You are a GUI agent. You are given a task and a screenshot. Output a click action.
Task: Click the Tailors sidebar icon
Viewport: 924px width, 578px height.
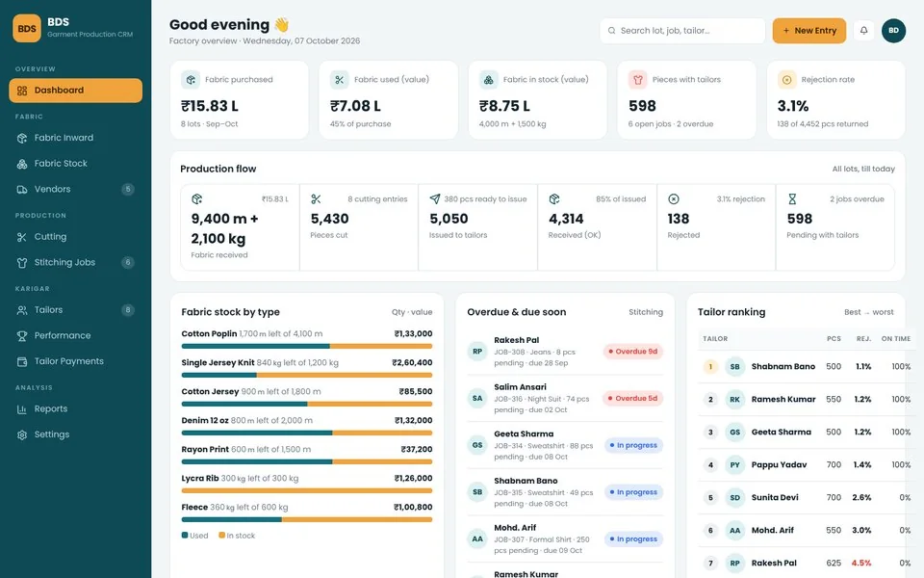pos(22,310)
